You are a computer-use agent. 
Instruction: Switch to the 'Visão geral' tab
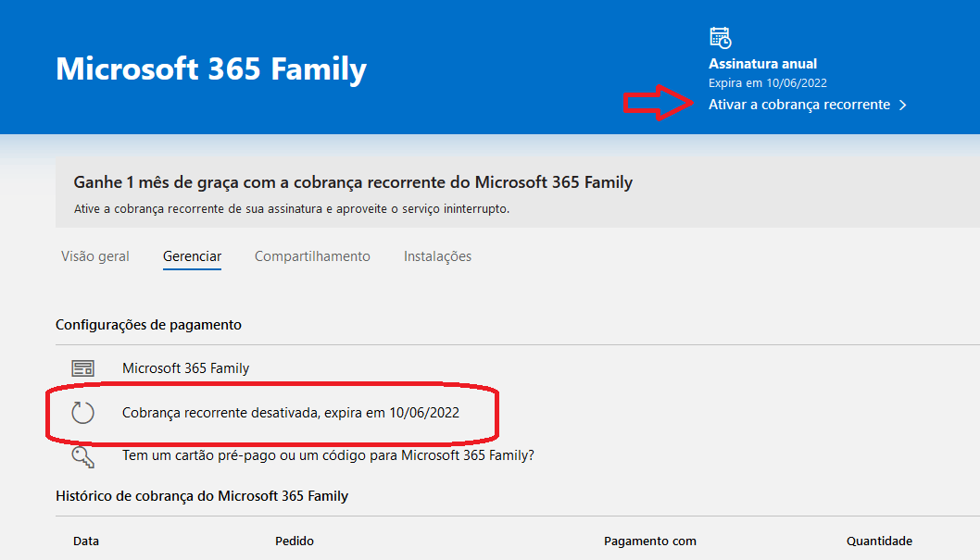(95, 256)
